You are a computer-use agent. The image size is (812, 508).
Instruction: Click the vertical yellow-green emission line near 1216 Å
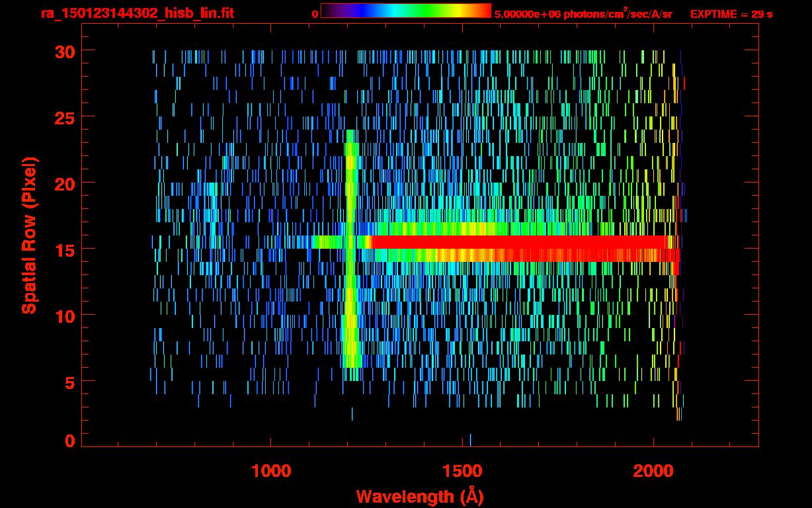pyautogui.click(x=352, y=255)
